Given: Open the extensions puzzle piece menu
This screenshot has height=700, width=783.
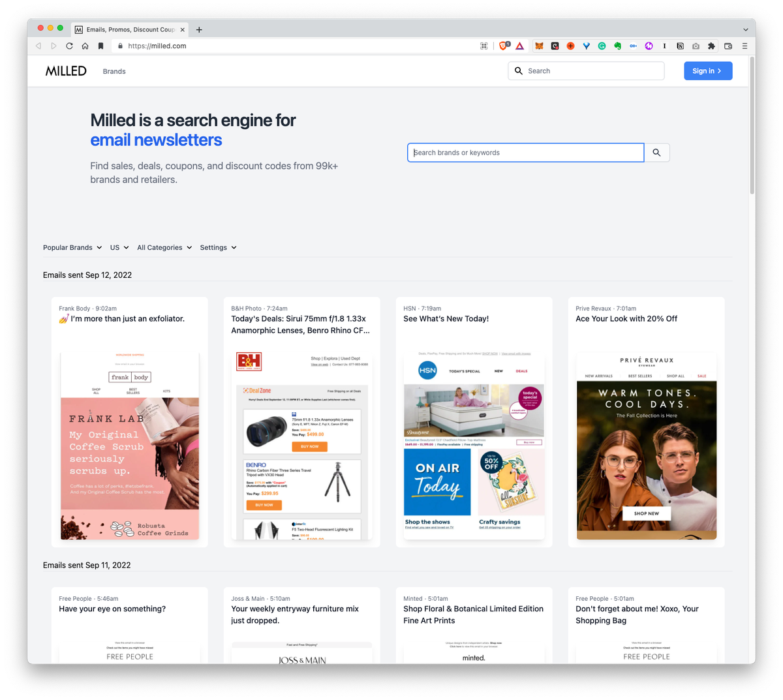Looking at the screenshot, I should tap(711, 46).
